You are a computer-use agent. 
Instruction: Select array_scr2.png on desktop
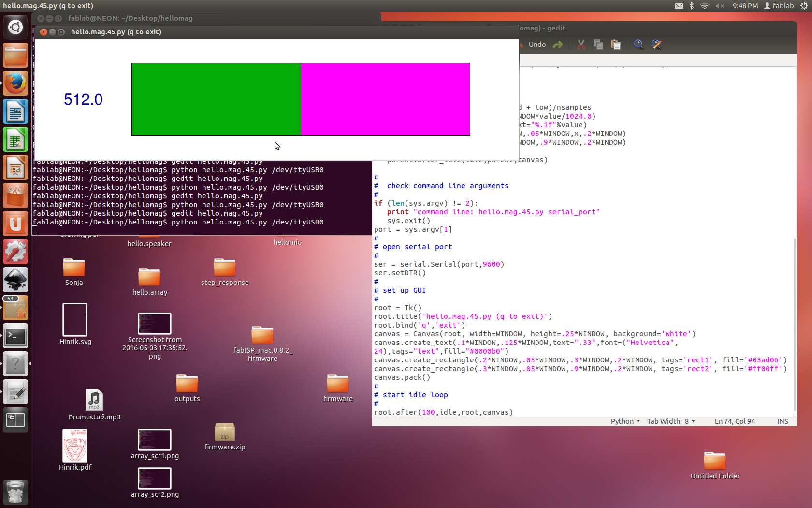click(155, 483)
